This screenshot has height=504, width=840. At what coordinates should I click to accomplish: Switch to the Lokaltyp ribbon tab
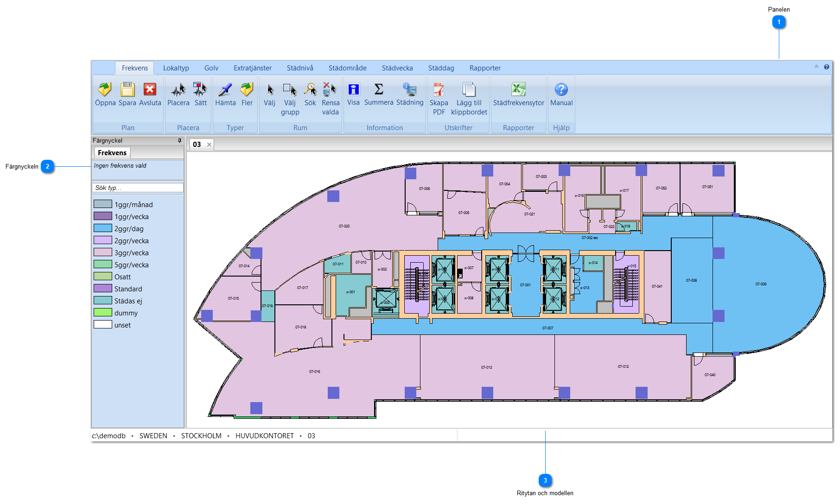coord(176,68)
